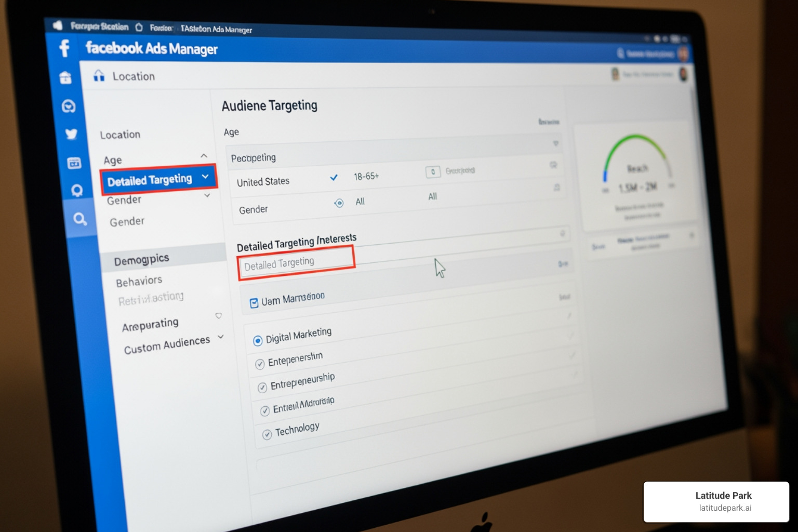Select Behaviors in the left panel

click(x=138, y=281)
